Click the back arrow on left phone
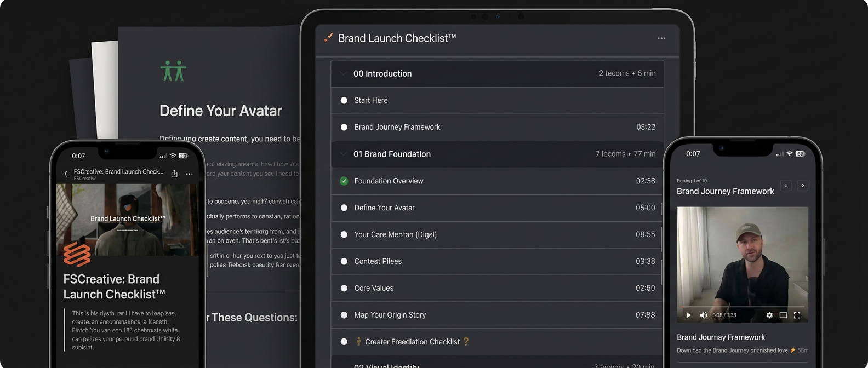The image size is (868, 368). [x=66, y=174]
